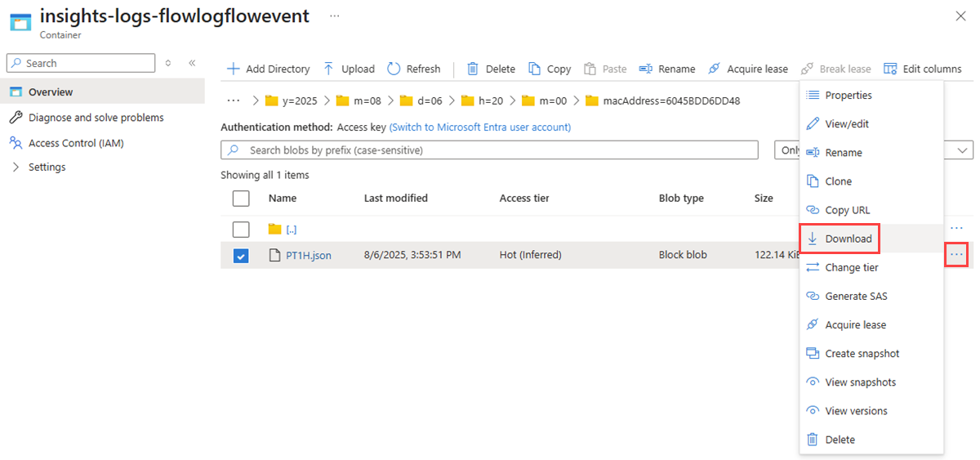Click the Upload arrow icon
The width and height of the screenshot is (980, 460).
(x=328, y=69)
